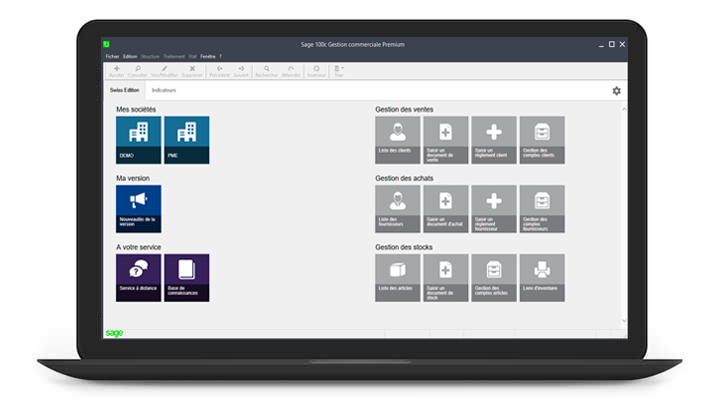Viewport: 710px width, 400px height.
Task: Select Saisir un règlement fournisseur tile
Action: (494, 209)
